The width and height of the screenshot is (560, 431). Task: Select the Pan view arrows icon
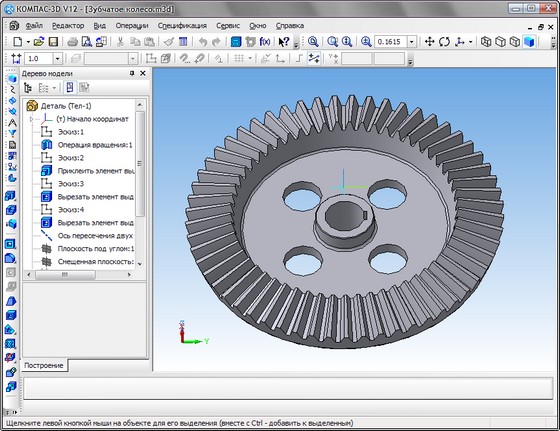tap(430, 42)
